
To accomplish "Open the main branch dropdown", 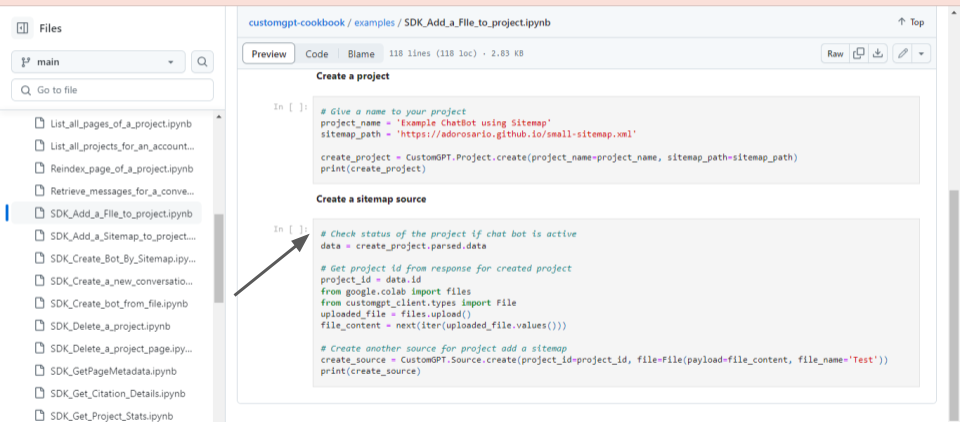I will (98, 62).
